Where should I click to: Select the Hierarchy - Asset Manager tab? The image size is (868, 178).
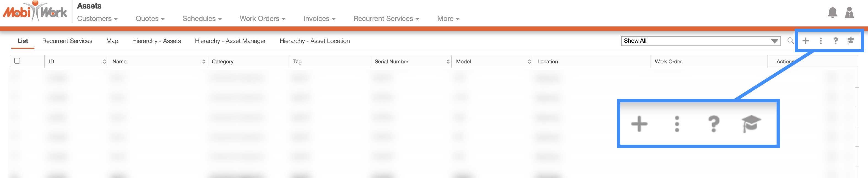pyautogui.click(x=230, y=41)
